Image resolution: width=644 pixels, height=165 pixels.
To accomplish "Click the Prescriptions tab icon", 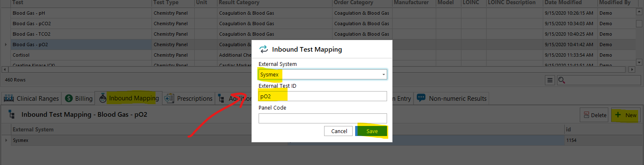I will [x=170, y=98].
